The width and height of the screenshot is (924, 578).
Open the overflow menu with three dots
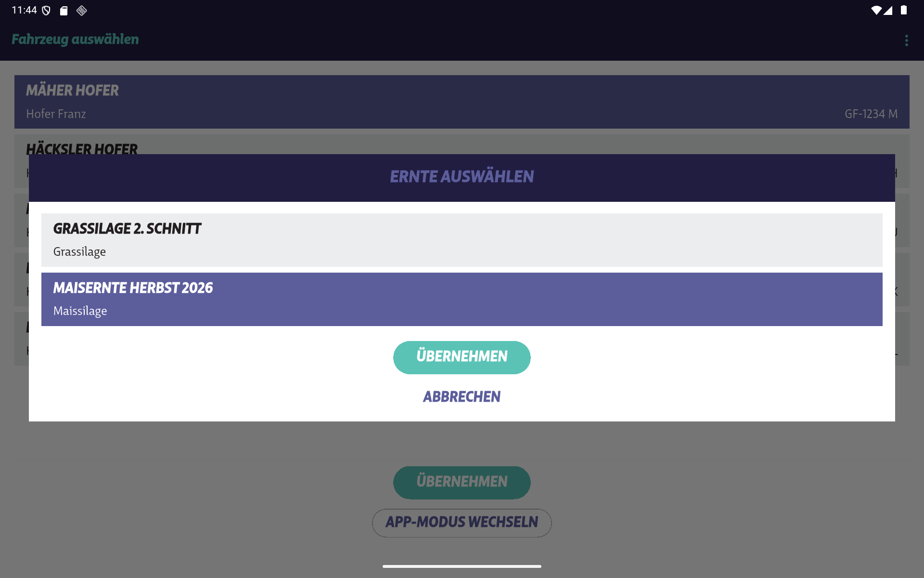[x=907, y=39]
